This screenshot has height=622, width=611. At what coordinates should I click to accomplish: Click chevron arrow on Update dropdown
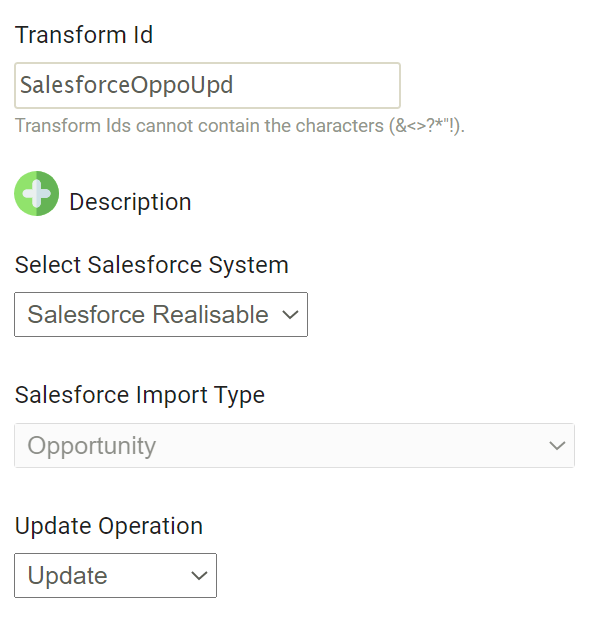[199, 576]
